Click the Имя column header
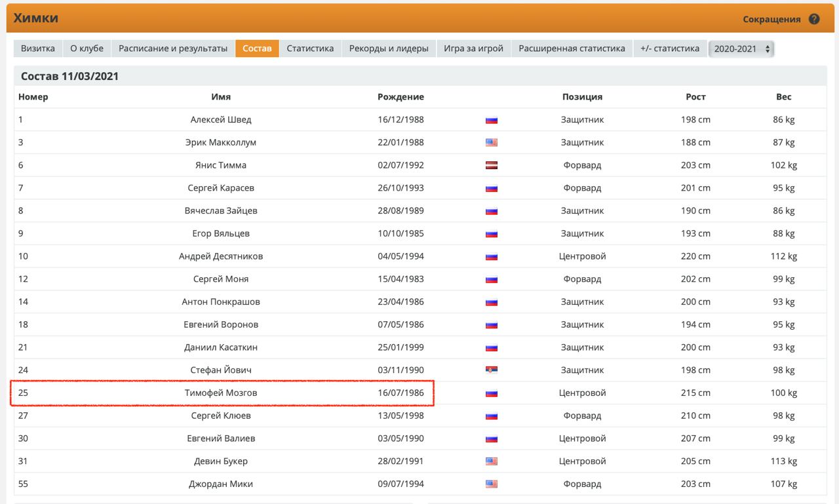This screenshot has height=504, width=839. point(221,97)
